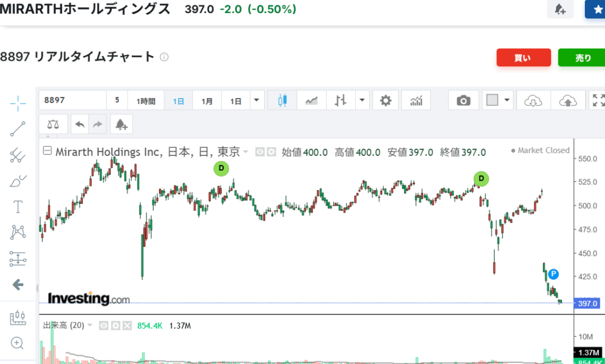Take a chart snapshot with camera

pyautogui.click(x=463, y=100)
